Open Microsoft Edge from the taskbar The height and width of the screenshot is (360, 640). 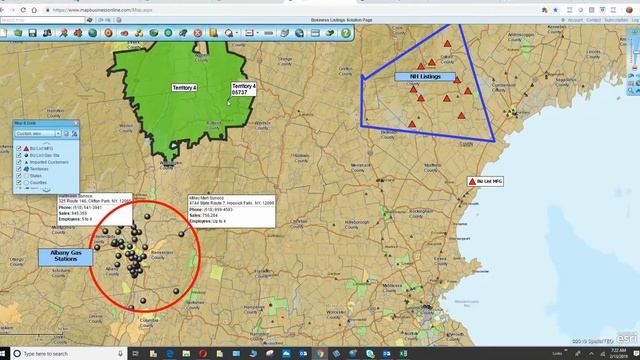170,353
